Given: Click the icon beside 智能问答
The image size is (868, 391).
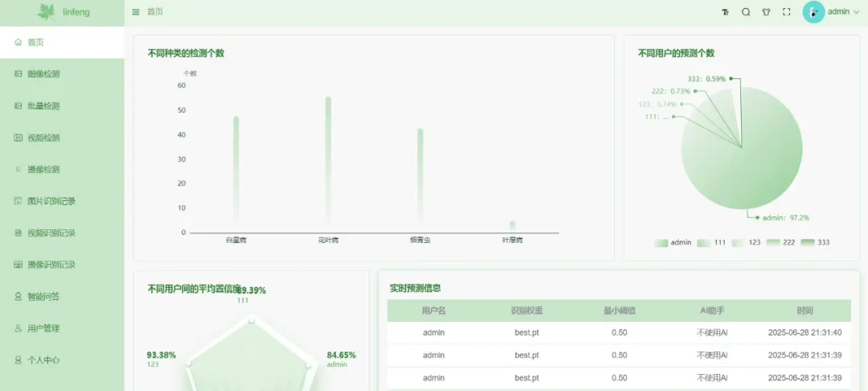Looking at the screenshot, I should [x=18, y=297].
